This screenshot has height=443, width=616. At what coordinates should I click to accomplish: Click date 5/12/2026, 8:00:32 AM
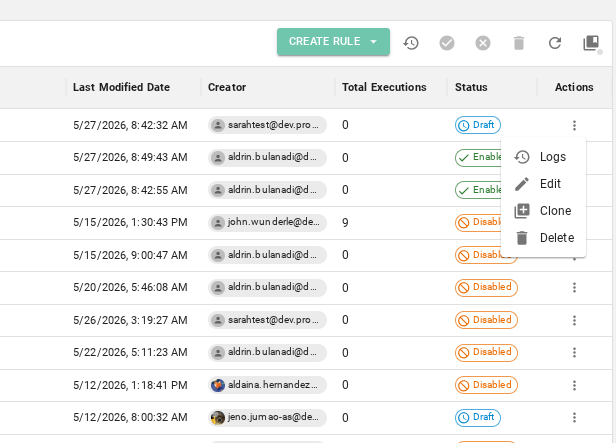tap(130, 417)
